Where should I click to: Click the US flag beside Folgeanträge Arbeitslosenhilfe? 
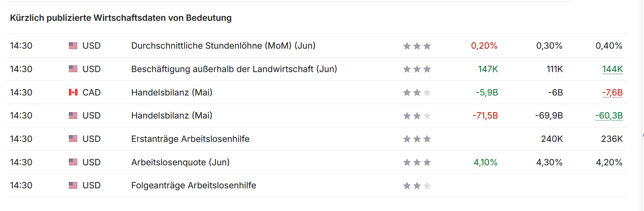coord(73,185)
